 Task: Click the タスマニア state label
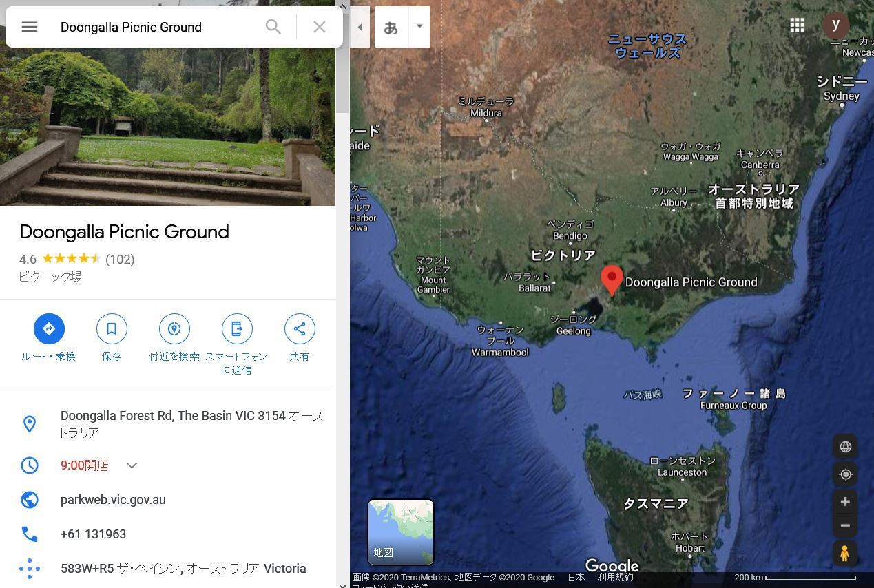tap(656, 504)
